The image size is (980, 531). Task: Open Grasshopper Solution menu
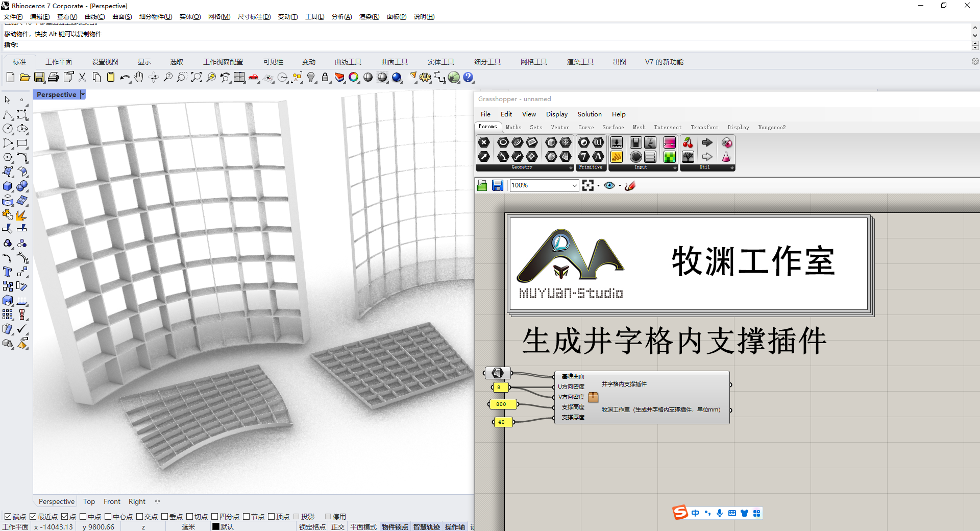(x=590, y=114)
